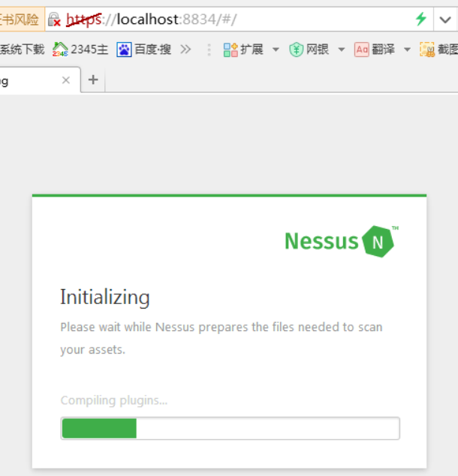458x476 pixels.
Task: Click the 证书风险 certificate risk warning label
Action: 20,20
